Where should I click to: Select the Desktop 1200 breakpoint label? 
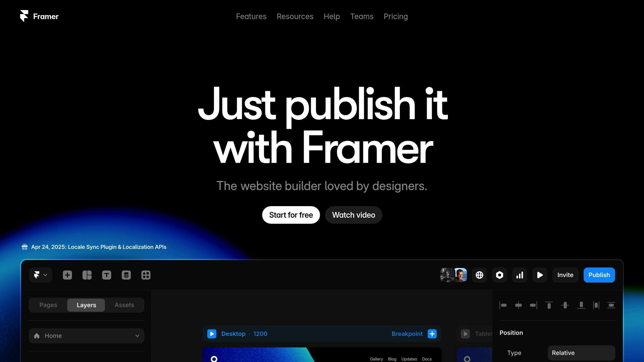coord(244,334)
